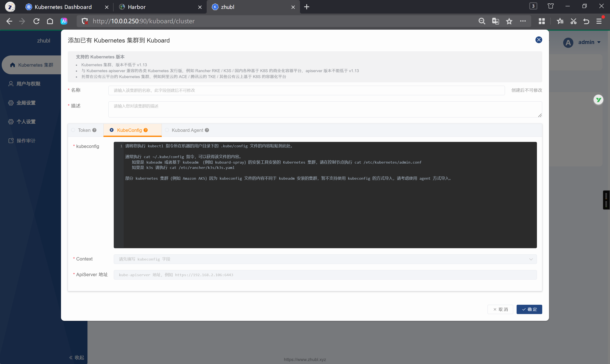The height and width of the screenshot is (364, 610).
Task: Click the browser translate icon
Action: (x=495, y=21)
